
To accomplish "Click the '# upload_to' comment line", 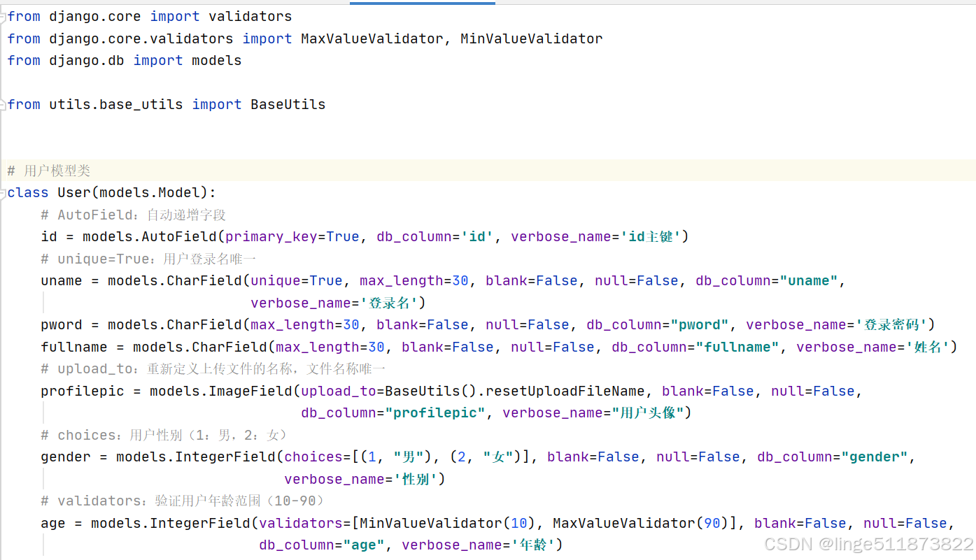I will (213, 368).
